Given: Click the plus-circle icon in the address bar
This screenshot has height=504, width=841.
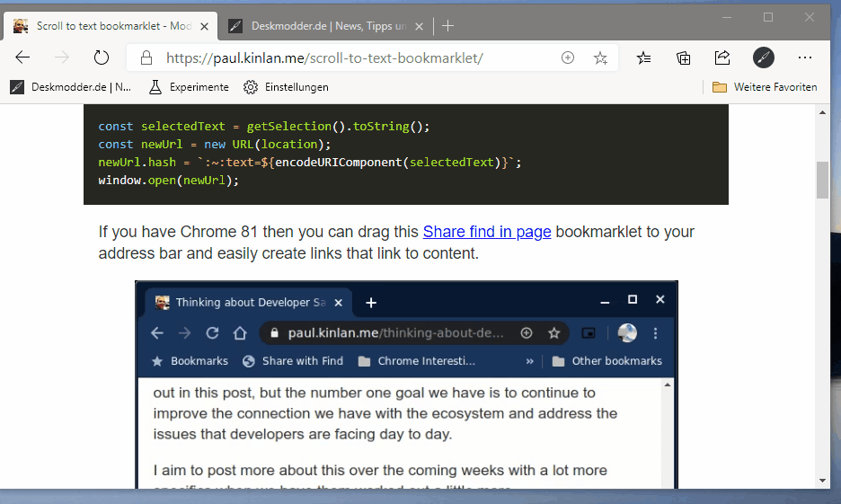Looking at the screenshot, I should (x=568, y=57).
